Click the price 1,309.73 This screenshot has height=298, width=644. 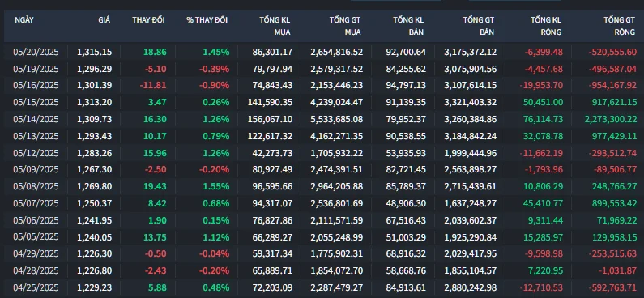tap(95, 119)
